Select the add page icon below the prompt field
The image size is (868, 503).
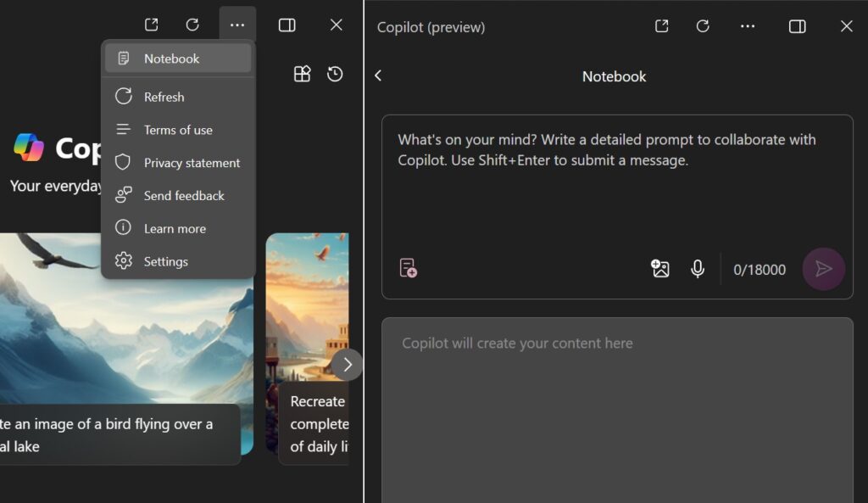(408, 268)
